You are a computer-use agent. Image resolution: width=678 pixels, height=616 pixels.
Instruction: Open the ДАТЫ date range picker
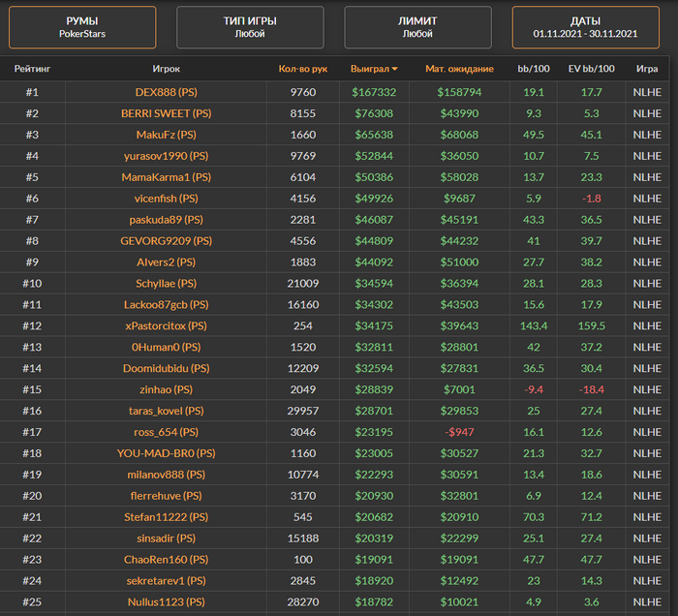(x=585, y=27)
